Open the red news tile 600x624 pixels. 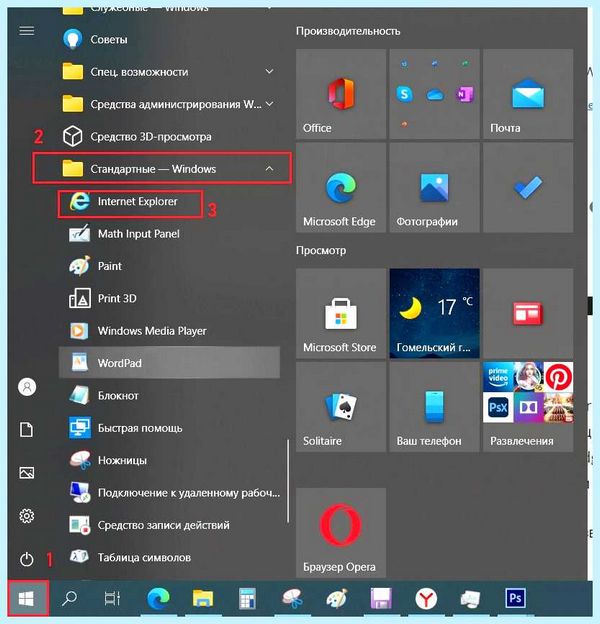click(528, 313)
